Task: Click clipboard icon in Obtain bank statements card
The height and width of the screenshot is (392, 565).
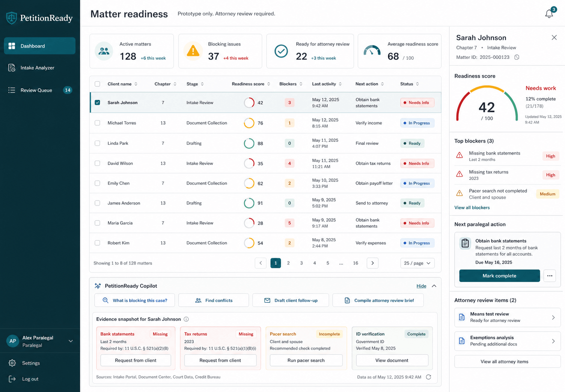Action: 465,243
